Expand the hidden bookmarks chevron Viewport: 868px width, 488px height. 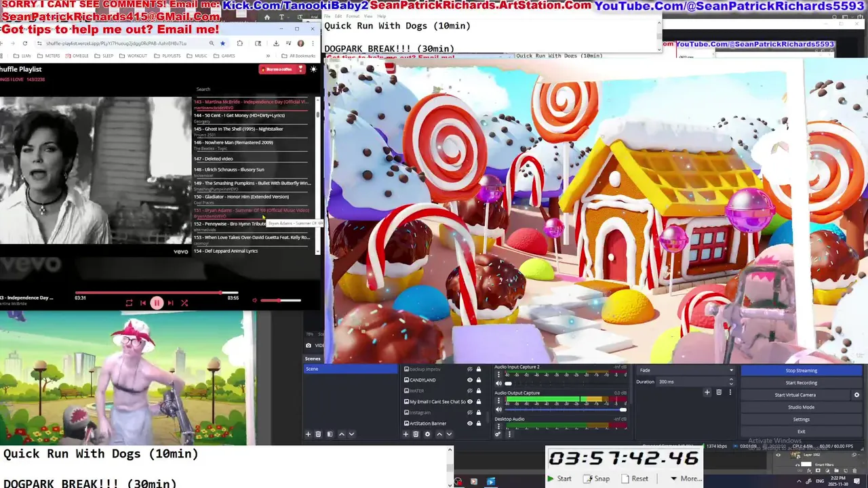pos(268,56)
